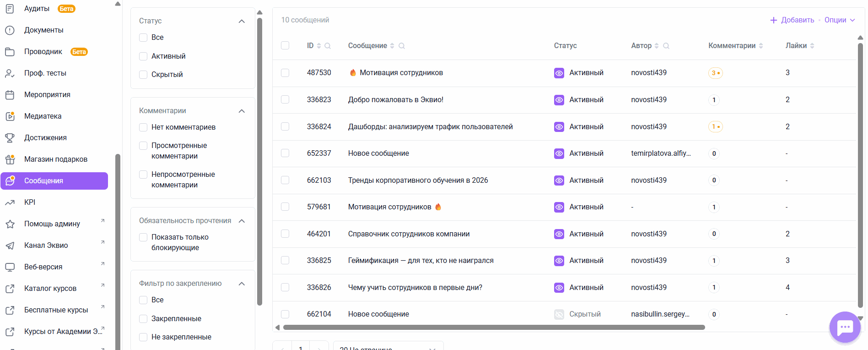
Task: Click the Магазин подарков gift icon
Action: click(10, 159)
